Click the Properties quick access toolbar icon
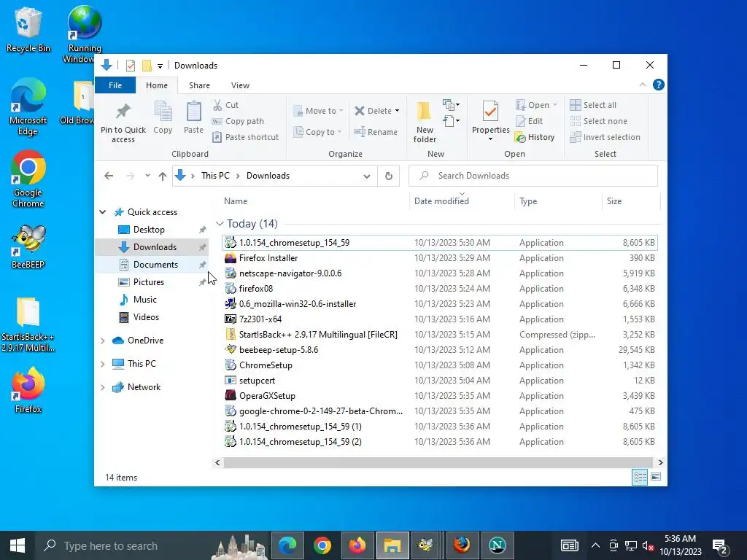This screenshot has height=560, width=747. tap(130, 66)
